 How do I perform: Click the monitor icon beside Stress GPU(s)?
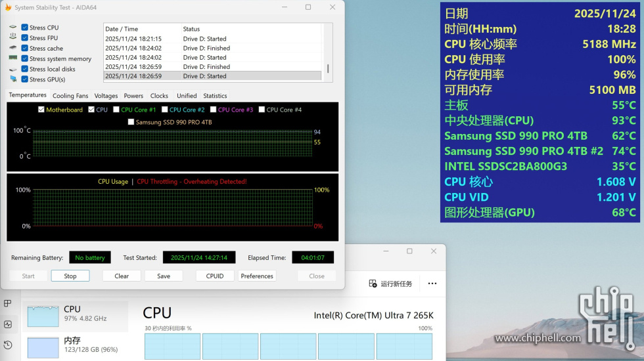pos(13,79)
